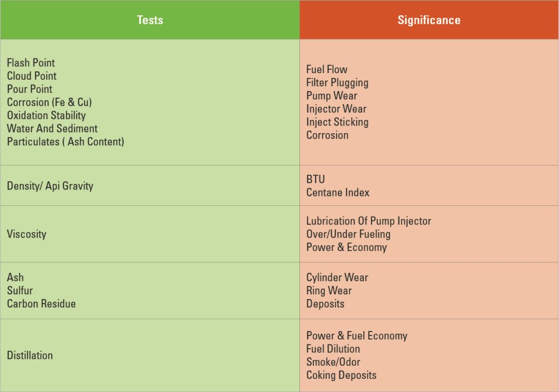
Task: Click the Significance column header
Action: pos(429,20)
